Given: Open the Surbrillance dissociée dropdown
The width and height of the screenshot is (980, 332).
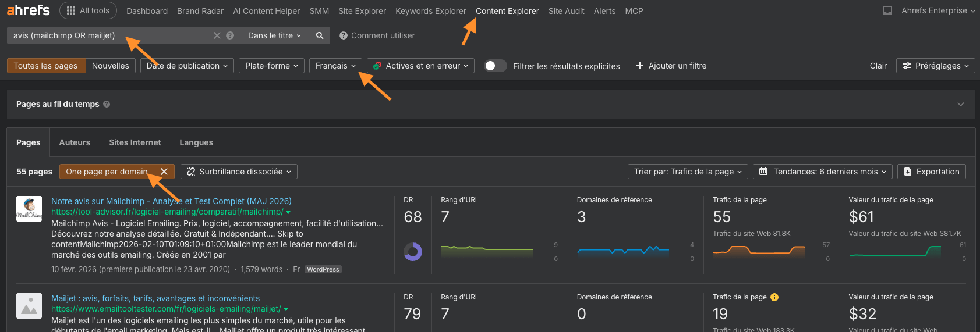Looking at the screenshot, I should click(x=239, y=172).
